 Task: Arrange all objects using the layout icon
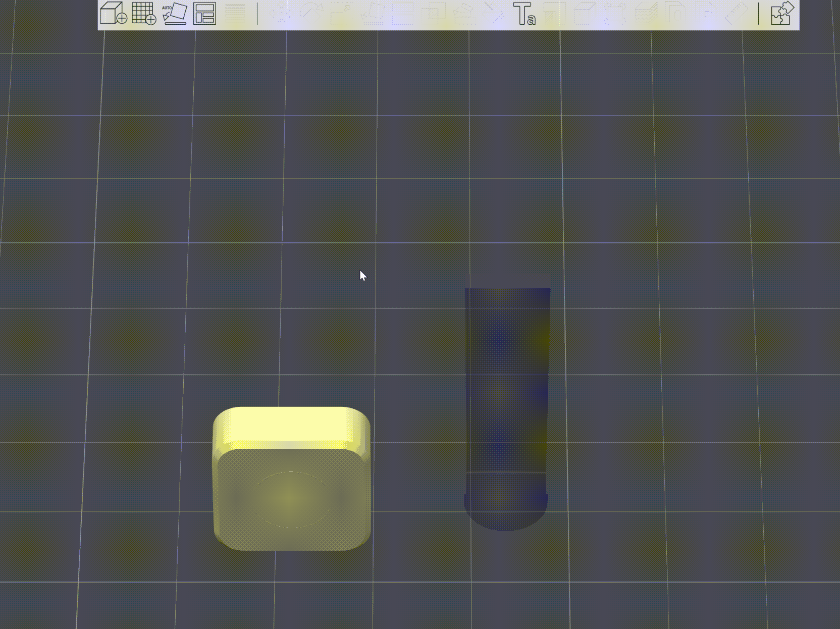coord(204,14)
